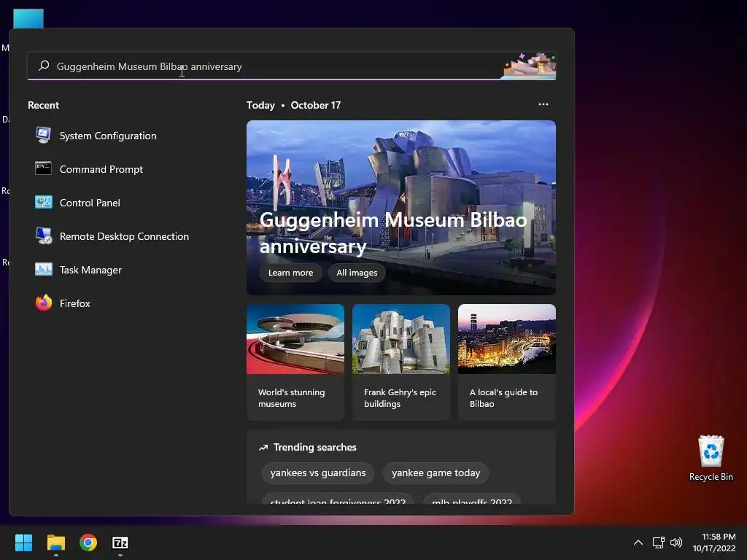Click the Trending searches heading

315,447
